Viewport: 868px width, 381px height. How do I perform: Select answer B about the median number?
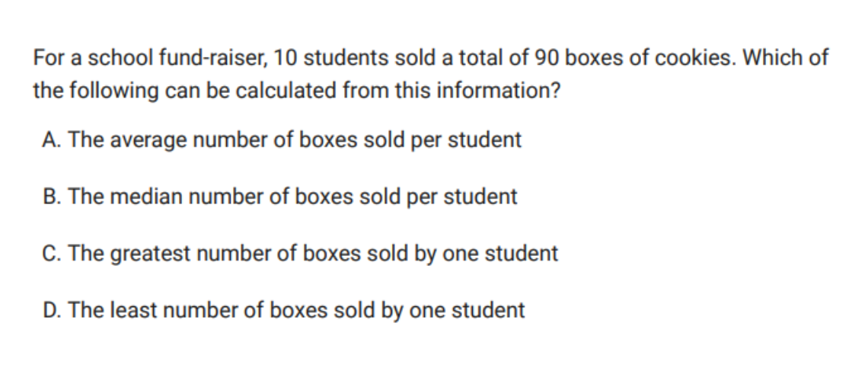(x=279, y=197)
